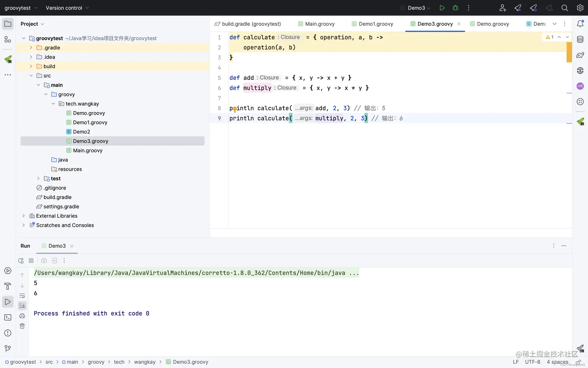
Task: Open the Code With Me add-user icon
Action: pos(502,8)
